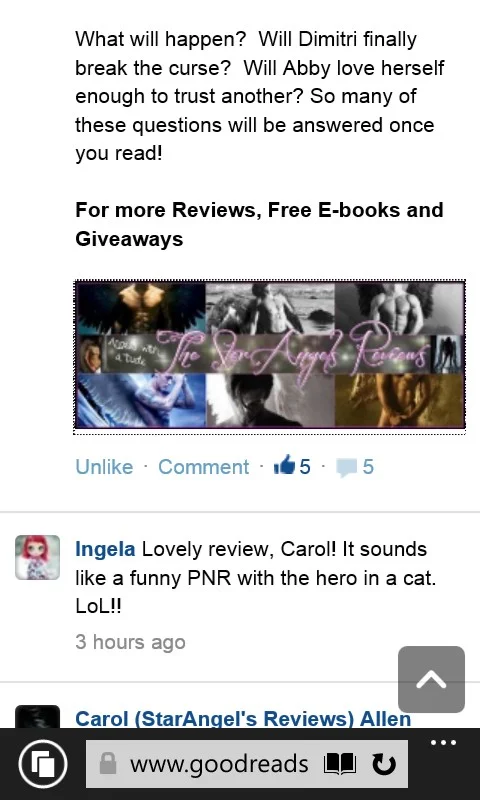Screen dimensions: 480x800
Task: Click the number 5 beside comment bubble
Action: [x=368, y=467]
